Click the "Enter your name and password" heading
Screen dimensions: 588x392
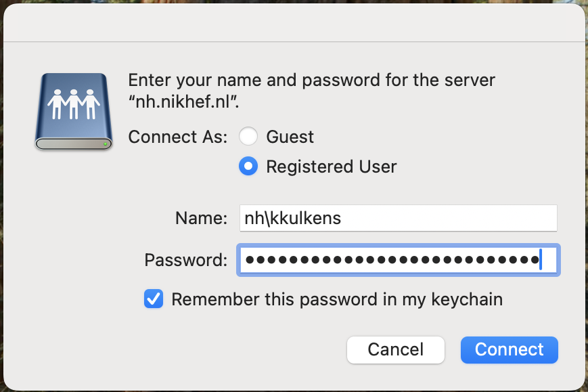click(312, 81)
